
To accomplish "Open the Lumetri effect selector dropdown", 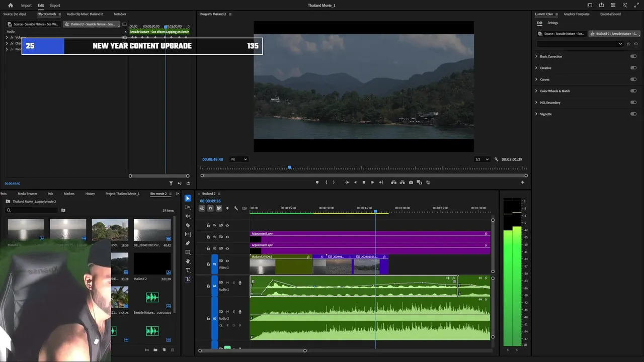I will point(580,44).
